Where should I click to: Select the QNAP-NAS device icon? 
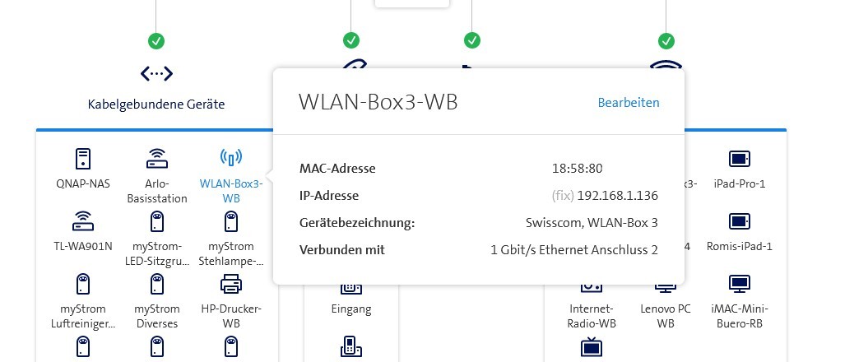81,159
